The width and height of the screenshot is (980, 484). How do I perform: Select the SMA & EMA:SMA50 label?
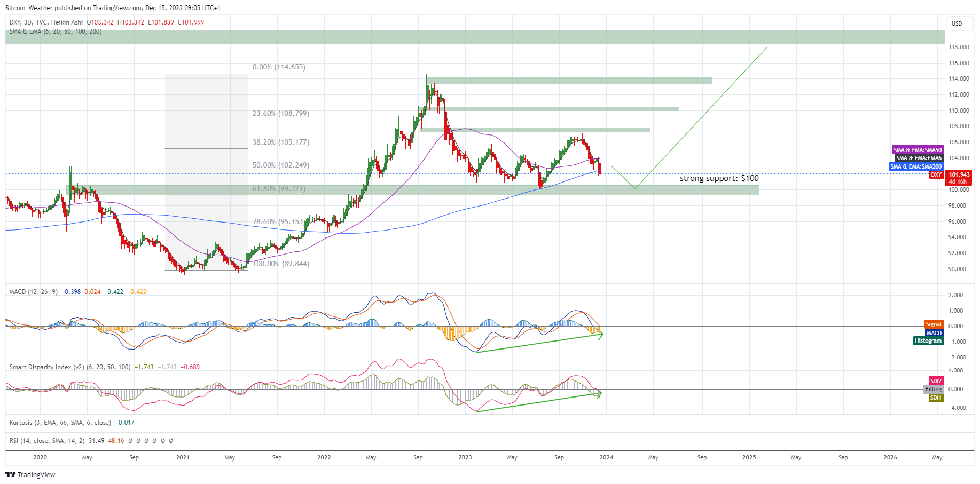click(x=918, y=150)
